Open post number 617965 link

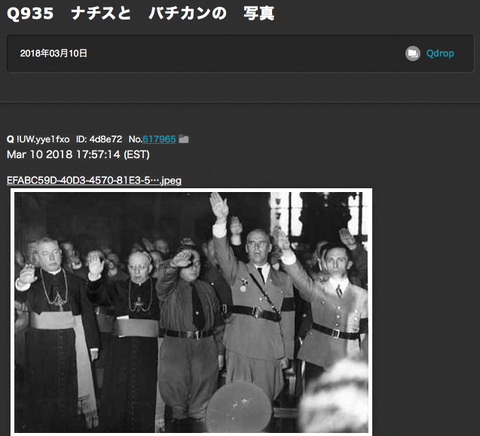(159, 139)
